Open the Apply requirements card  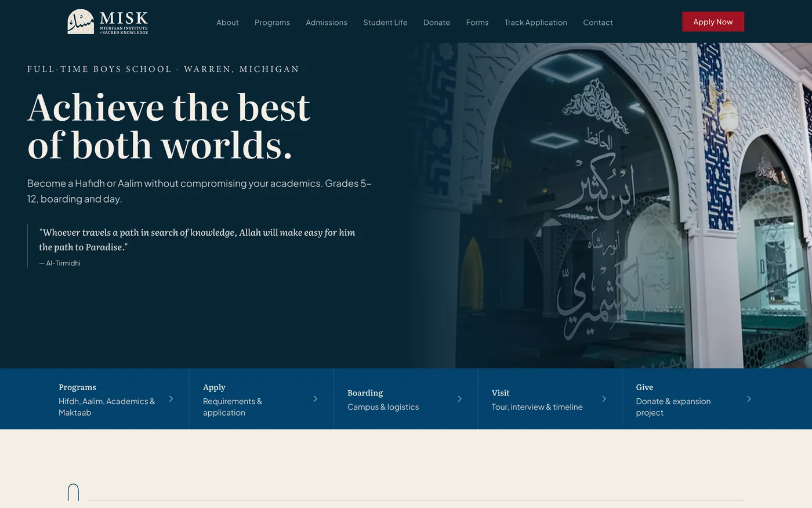(x=261, y=399)
